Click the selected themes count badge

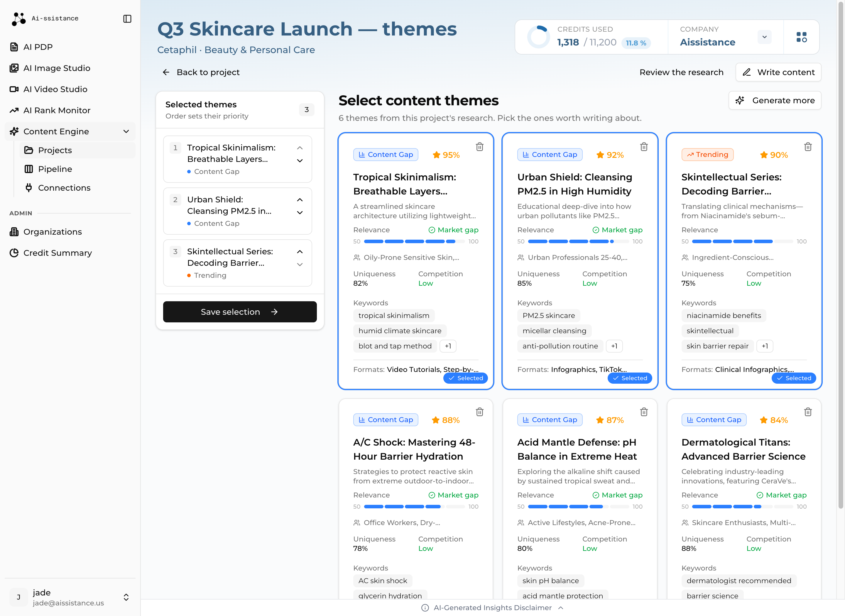pyautogui.click(x=307, y=110)
